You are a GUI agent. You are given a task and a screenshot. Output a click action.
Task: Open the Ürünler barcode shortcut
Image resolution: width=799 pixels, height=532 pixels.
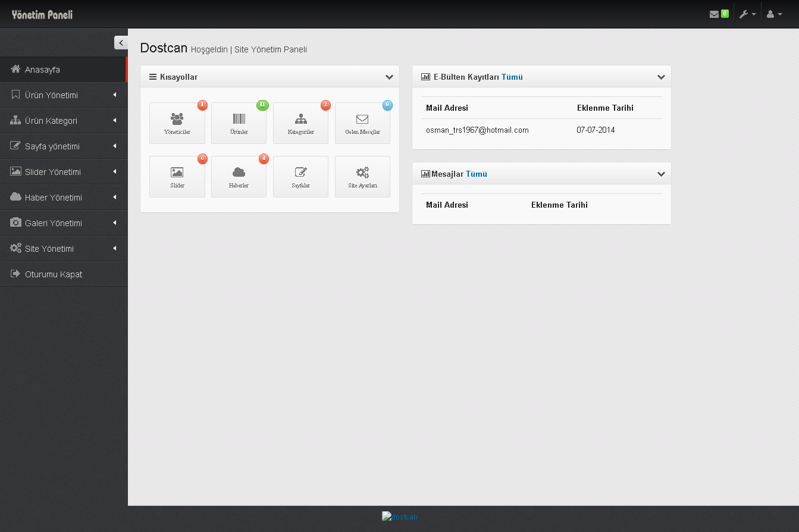click(239, 123)
